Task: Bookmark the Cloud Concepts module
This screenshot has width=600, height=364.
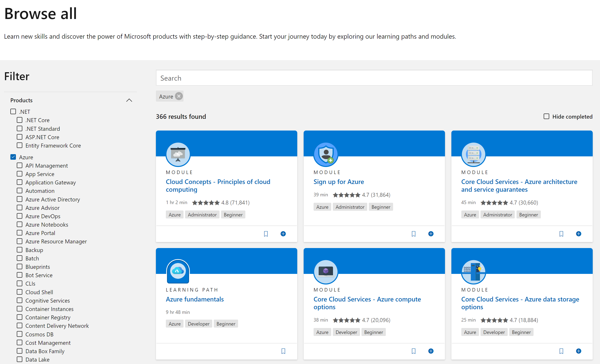Action: click(266, 234)
